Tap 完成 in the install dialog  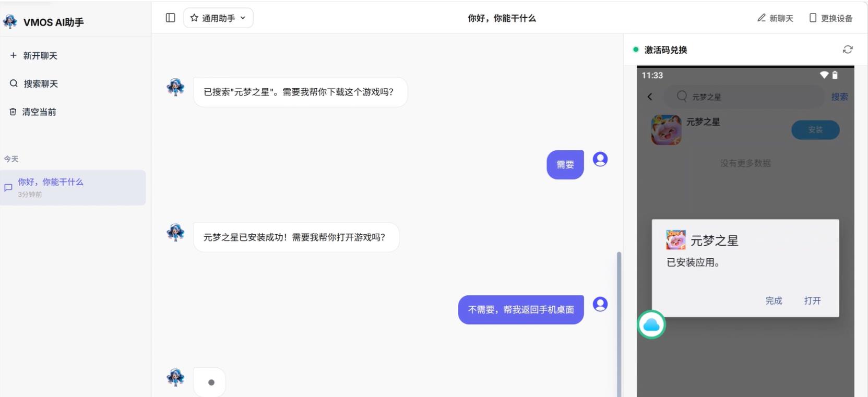[774, 300]
